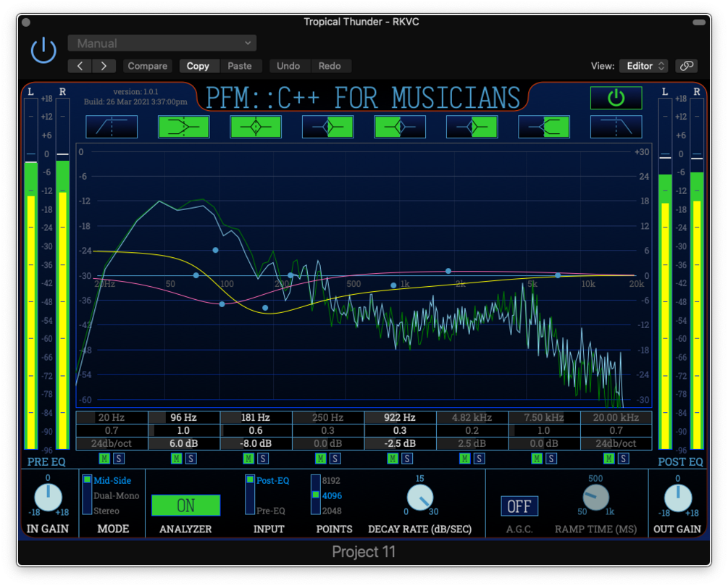Open the Manual preset dropdown

[162, 43]
